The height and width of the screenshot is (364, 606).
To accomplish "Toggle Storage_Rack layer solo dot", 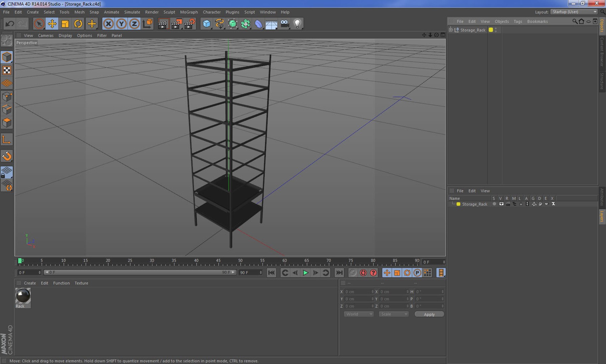I will (494, 204).
